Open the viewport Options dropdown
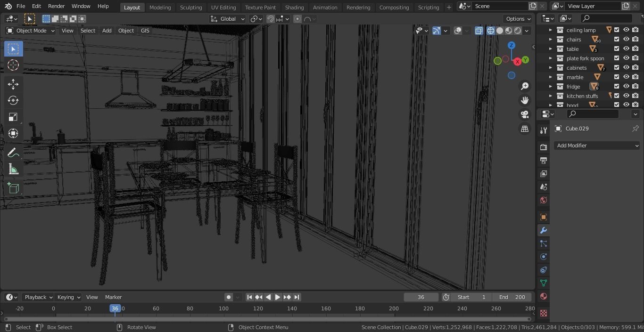This screenshot has width=644, height=332. point(517,19)
